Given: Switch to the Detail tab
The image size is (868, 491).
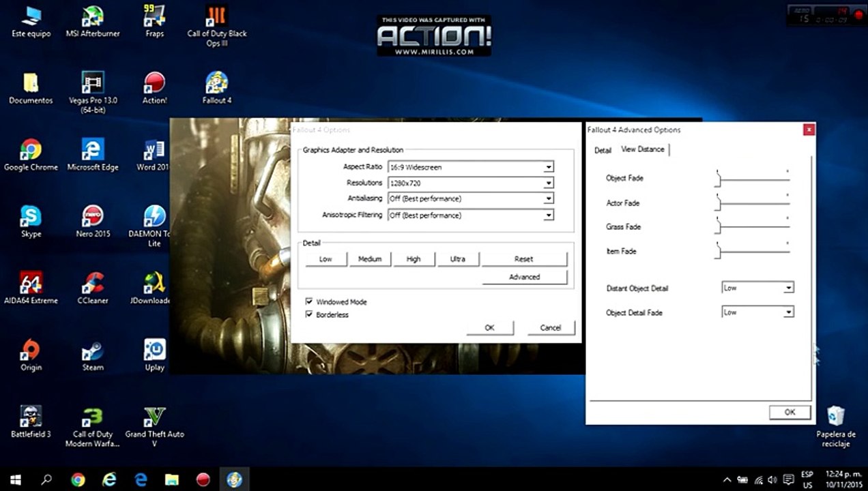Looking at the screenshot, I should (x=603, y=150).
